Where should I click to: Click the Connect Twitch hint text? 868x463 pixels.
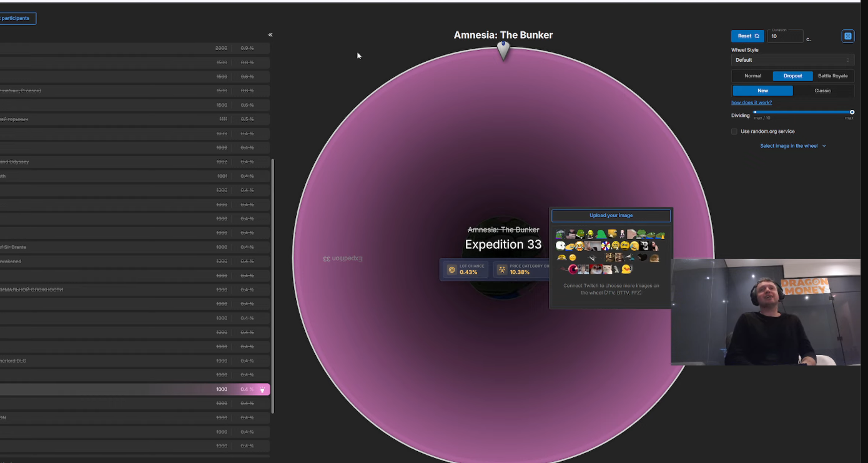pyautogui.click(x=611, y=289)
